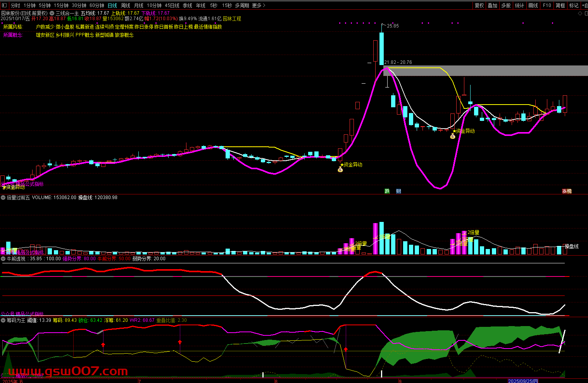
Task: Open the 更多 periods menu
Action: point(259,5)
